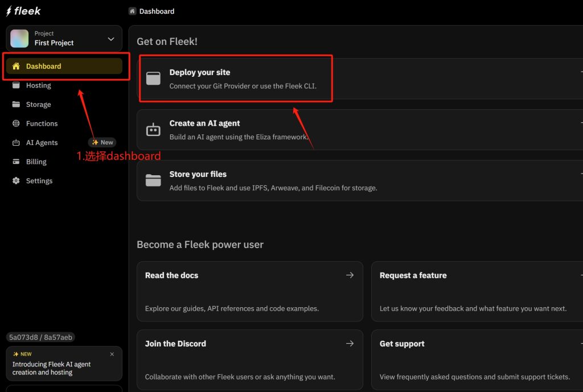Click the AI Agents robot icon in the sidebar

click(16, 142)
